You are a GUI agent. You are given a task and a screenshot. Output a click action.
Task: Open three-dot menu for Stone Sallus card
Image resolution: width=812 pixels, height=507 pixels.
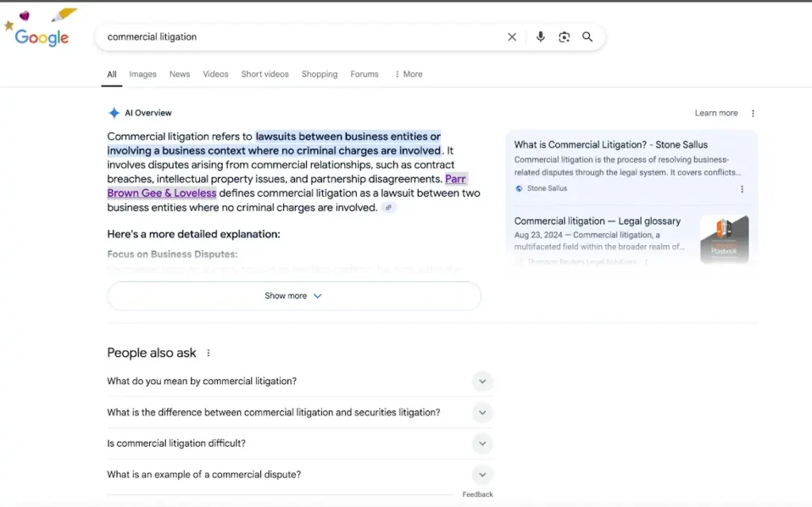point(741,189)
